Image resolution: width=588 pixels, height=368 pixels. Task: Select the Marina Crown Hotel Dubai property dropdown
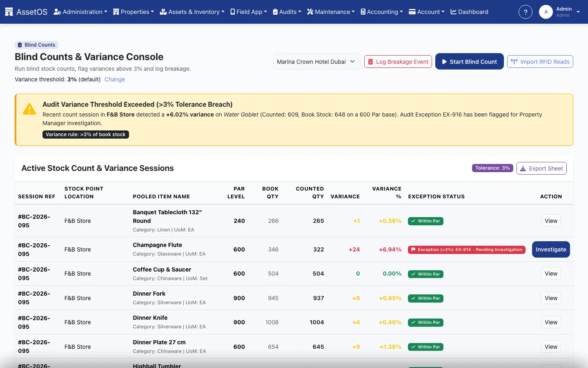point(317,62)
